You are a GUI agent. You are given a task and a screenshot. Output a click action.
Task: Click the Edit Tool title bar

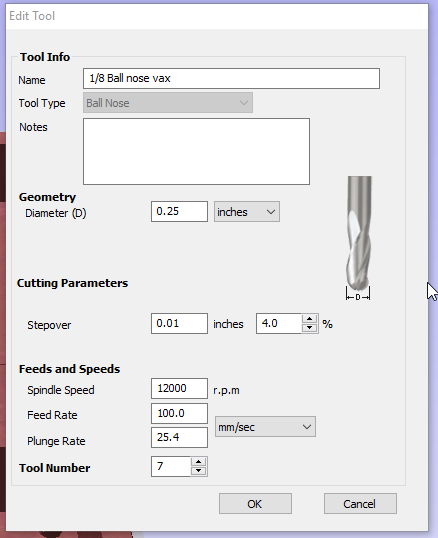pyautogui.click(x=217, y=16)
